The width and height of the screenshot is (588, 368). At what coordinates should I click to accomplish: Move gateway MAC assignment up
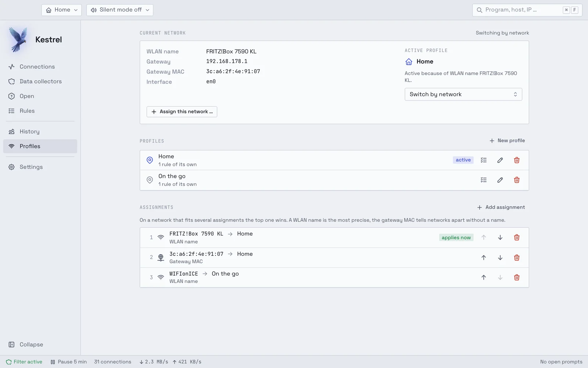[x=484, y=258]
